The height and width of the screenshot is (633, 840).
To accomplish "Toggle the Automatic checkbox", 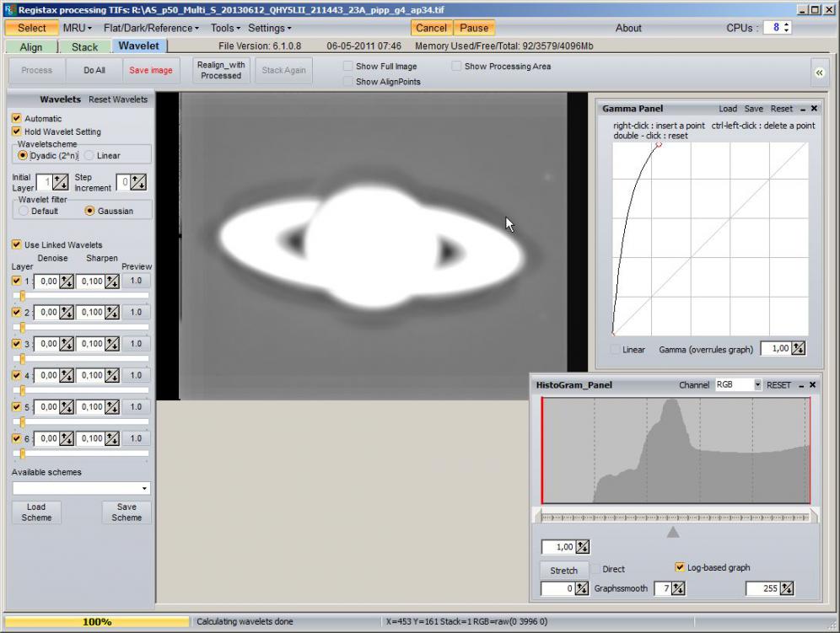I will (17, 118).
